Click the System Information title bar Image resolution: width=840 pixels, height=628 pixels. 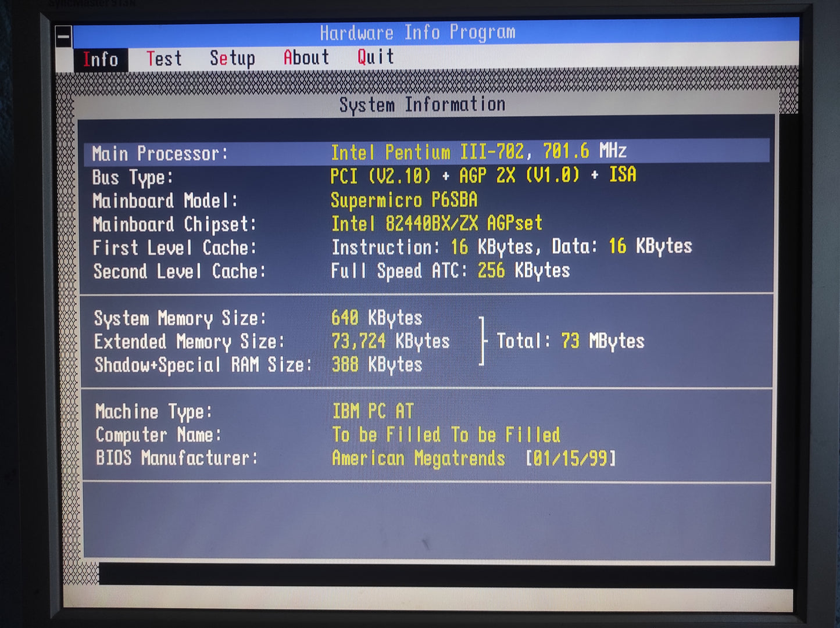pos(422,105)
